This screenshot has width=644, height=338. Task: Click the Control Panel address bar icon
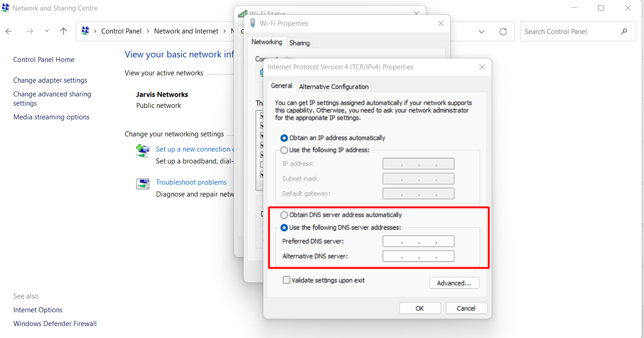pyautogui.click(x=85, y=31)
